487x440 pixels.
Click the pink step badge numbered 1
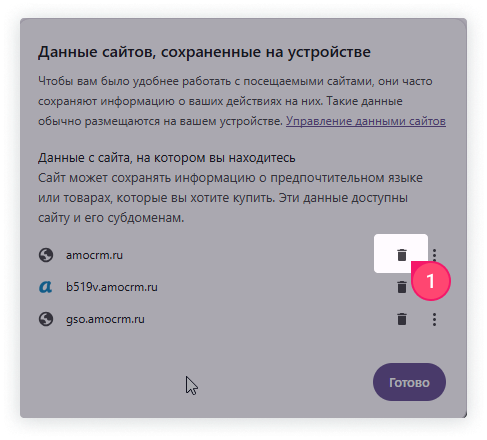click(431, 281)
